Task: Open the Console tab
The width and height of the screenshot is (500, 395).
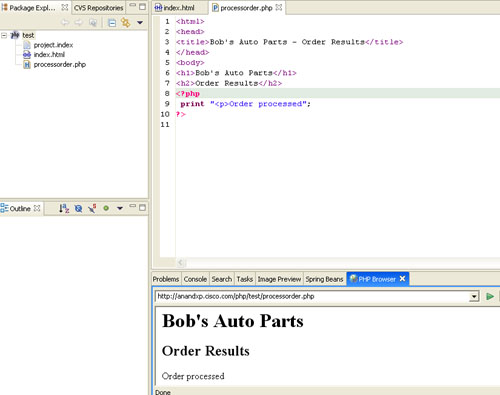Action: pos(195,279)
